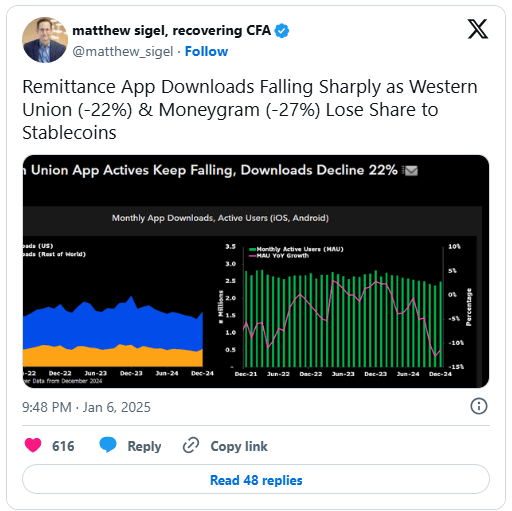
Task: Open matthew sigel's profile photo
Action: 45,40
